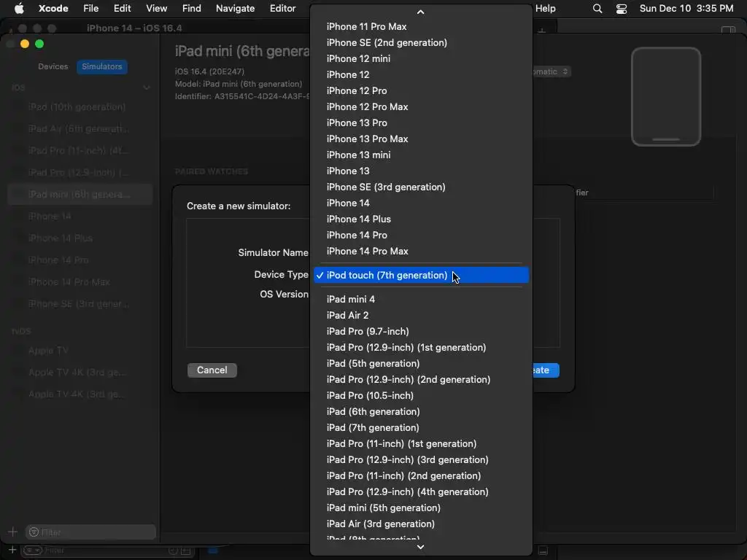Screen dimensions: 747x560
Task: Click the Create button
Action: 545,370
